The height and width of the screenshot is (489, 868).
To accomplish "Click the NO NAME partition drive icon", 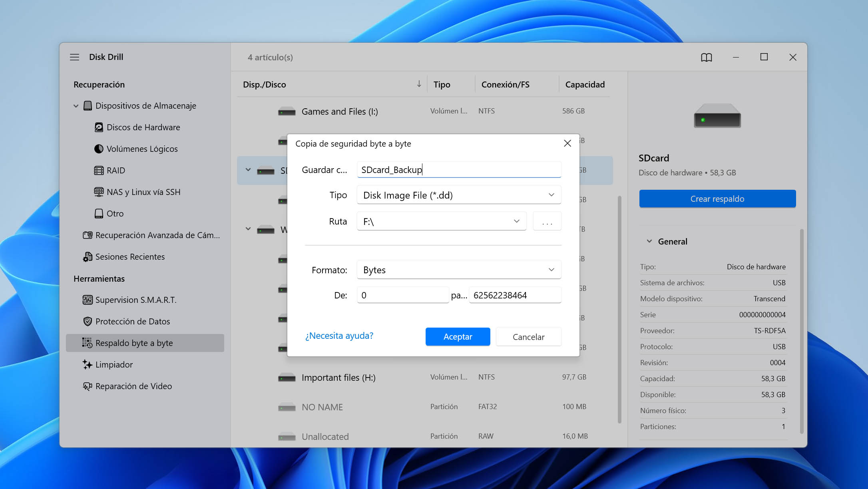I will tap(287, 407).
